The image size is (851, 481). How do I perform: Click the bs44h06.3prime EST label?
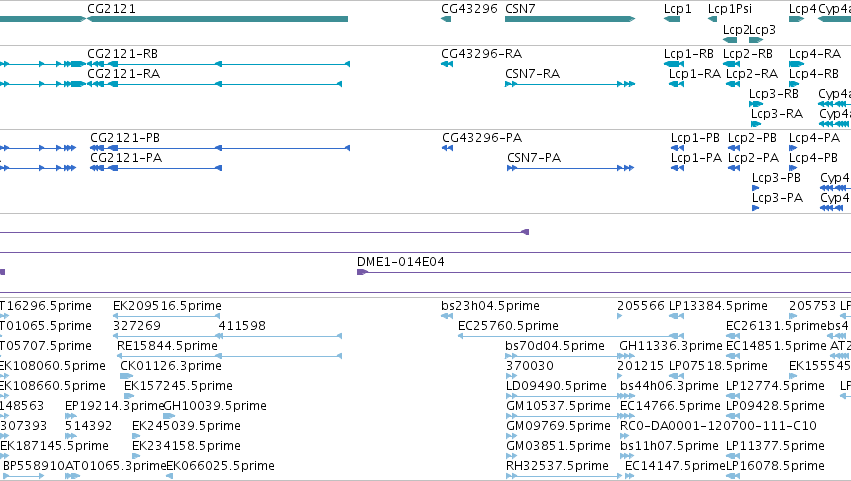669,387
